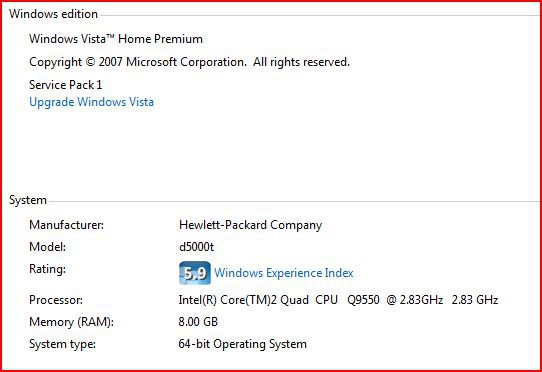Screen dimensions: 542x372
Task: Click the Processor label
Action: pos(56,300)
